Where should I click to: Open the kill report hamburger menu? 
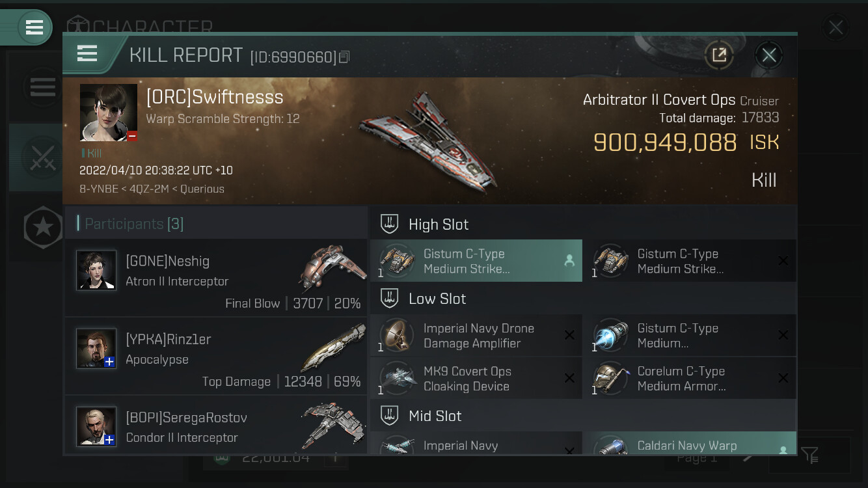click(x=87, y=53)
